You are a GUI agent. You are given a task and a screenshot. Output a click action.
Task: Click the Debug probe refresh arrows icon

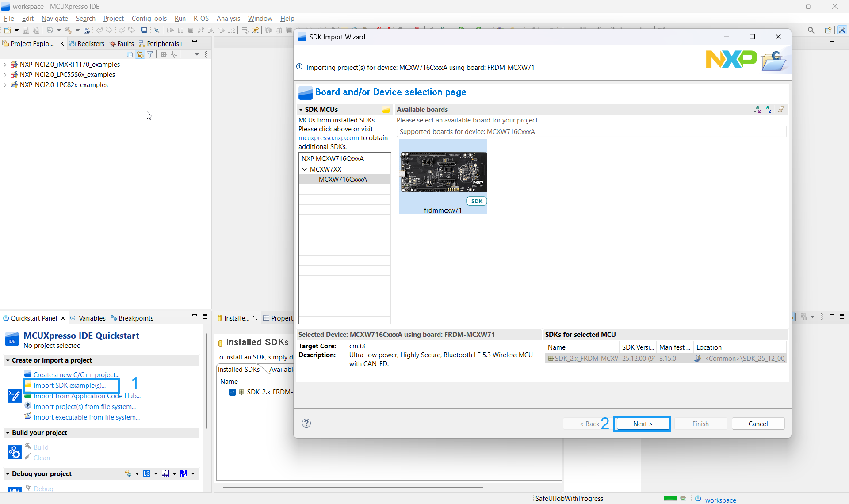128,473
